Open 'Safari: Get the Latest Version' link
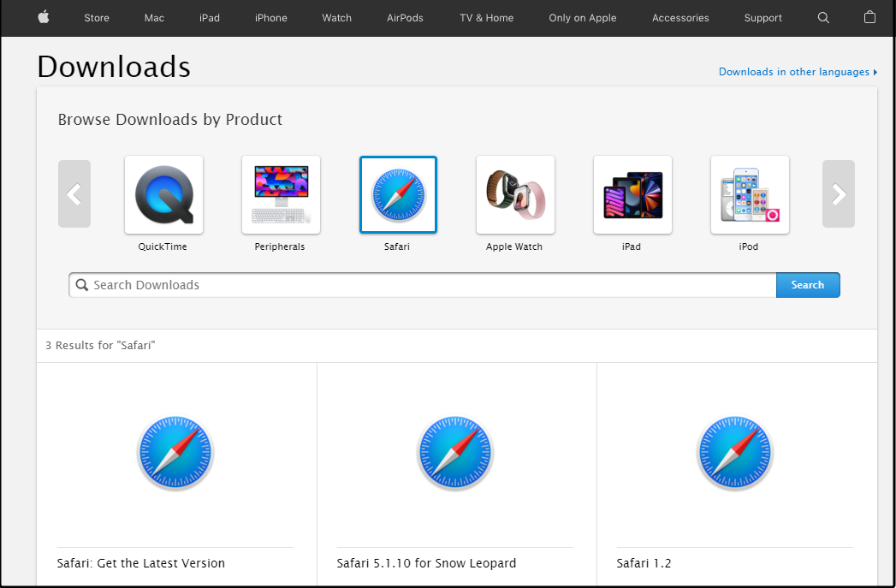This screenshot has height=588, width=896. point(140,563)
